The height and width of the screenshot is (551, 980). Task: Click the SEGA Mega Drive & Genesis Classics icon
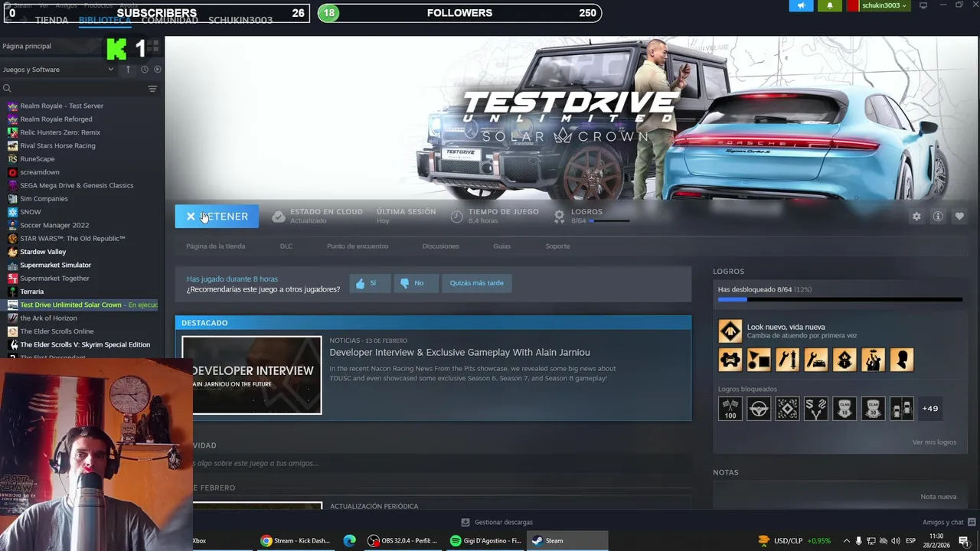12,185
